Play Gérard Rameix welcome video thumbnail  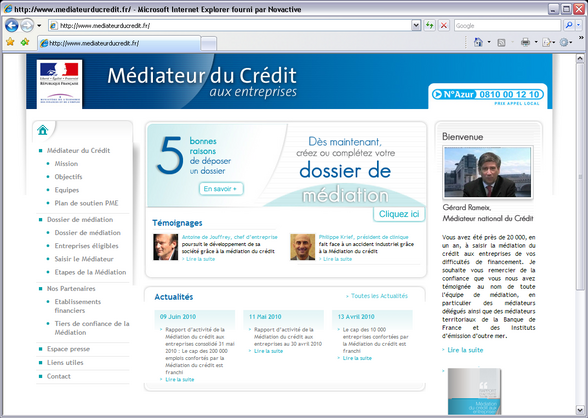[488, 172]
